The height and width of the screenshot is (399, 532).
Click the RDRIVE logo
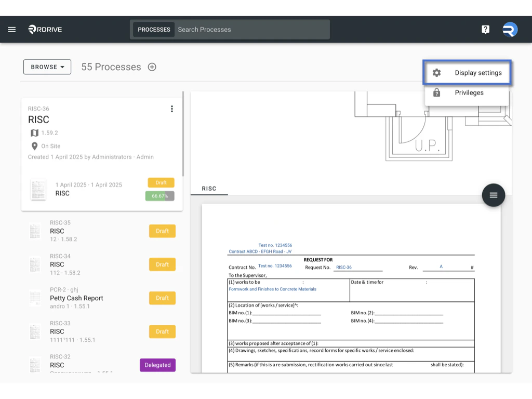[x=45, y=30]
